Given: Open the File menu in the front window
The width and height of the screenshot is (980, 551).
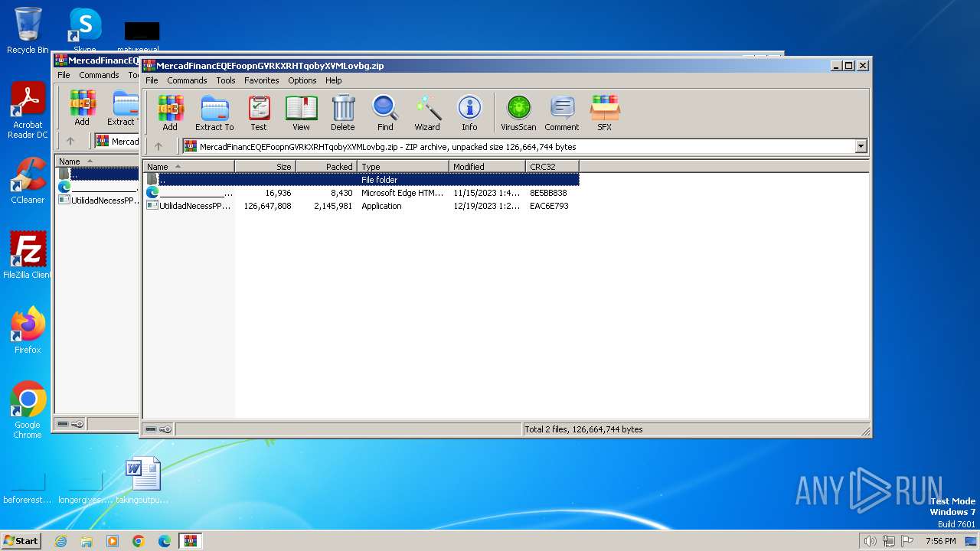Looking at the screenshot, I should point(152,80).
